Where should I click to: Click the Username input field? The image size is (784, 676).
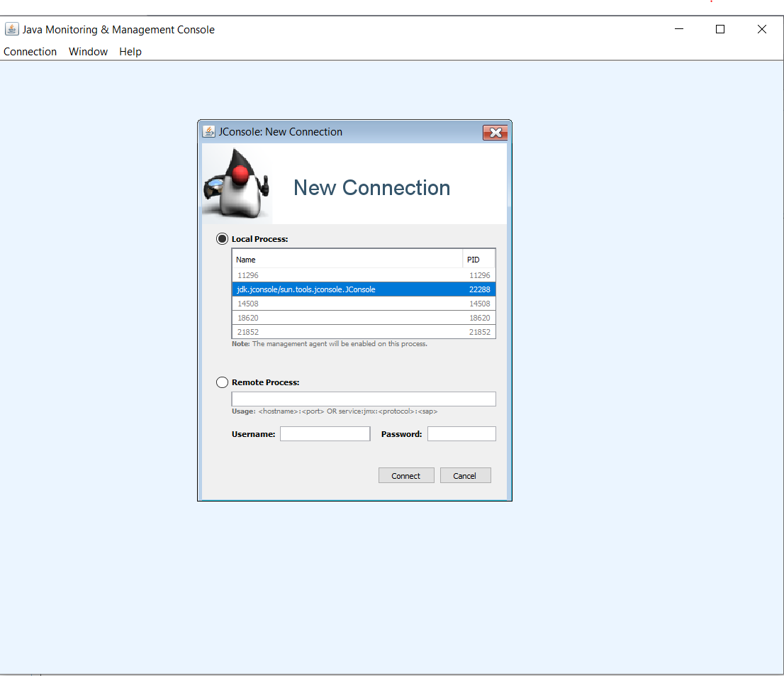point(325,434)
